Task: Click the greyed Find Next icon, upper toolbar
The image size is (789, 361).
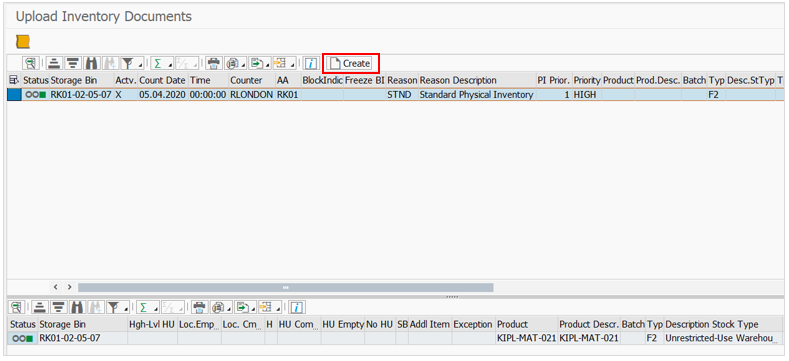Action: click(x=110, y=63)
